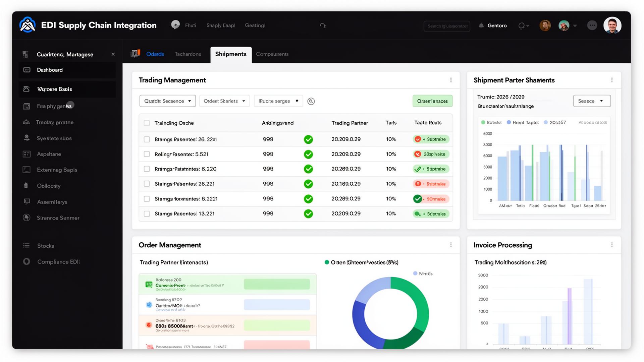Open the three-dot bubble icon in header
The image size is (644, 362).
point(592,25)
